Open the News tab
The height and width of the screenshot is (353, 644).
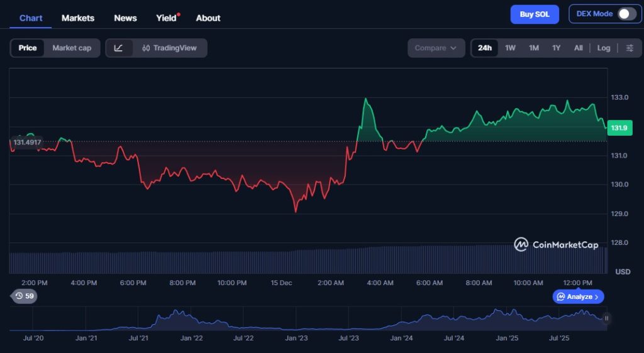pos(125,18)
